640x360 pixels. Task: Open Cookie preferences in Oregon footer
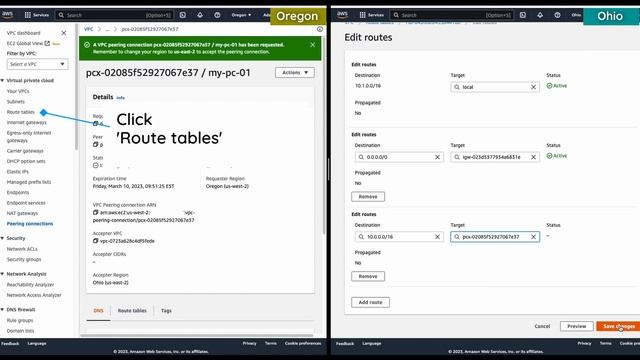(x=303, y=343)
